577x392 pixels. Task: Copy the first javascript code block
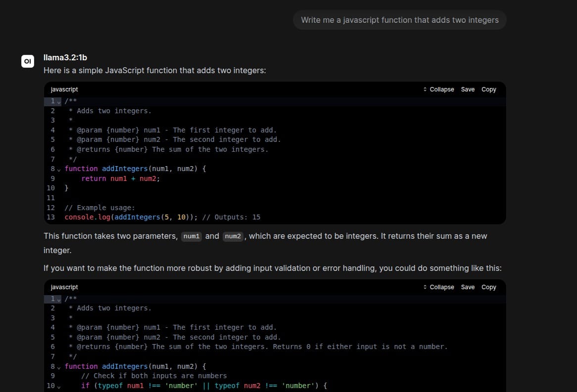pyautogui.click(x=489, y=89)
